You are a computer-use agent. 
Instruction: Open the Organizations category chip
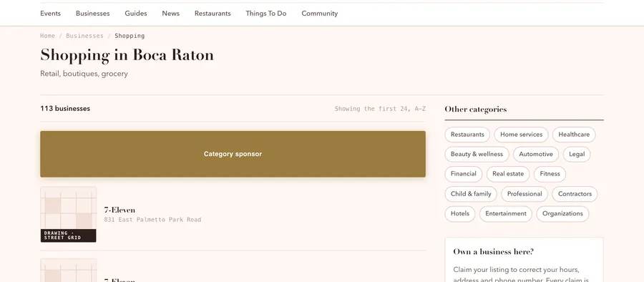(x=562, y=214)
